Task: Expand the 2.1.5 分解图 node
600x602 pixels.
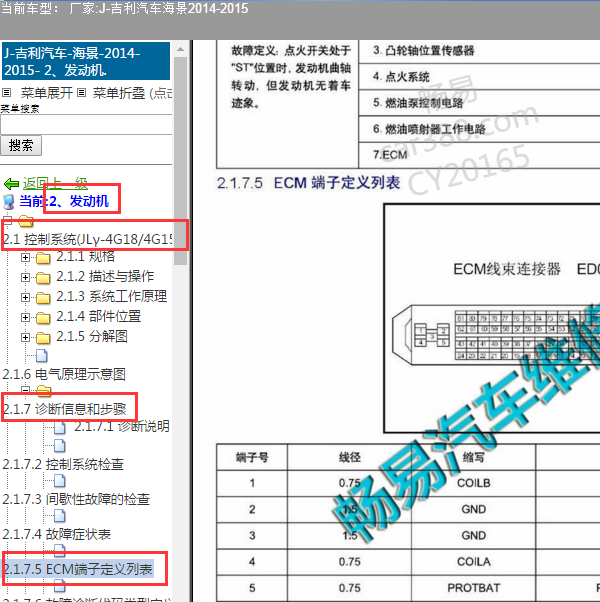Action: pyautogui.click(x=25, y=337)
